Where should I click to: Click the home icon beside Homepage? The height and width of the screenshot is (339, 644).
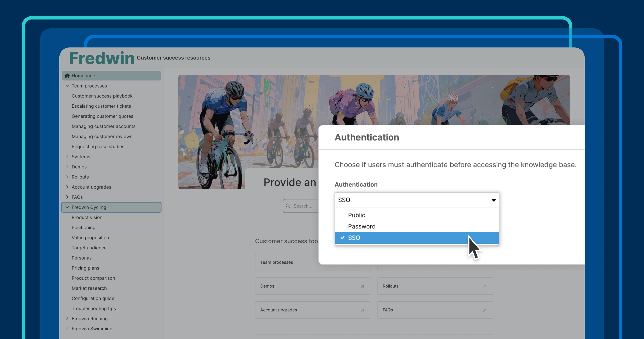tap(67, 75)
